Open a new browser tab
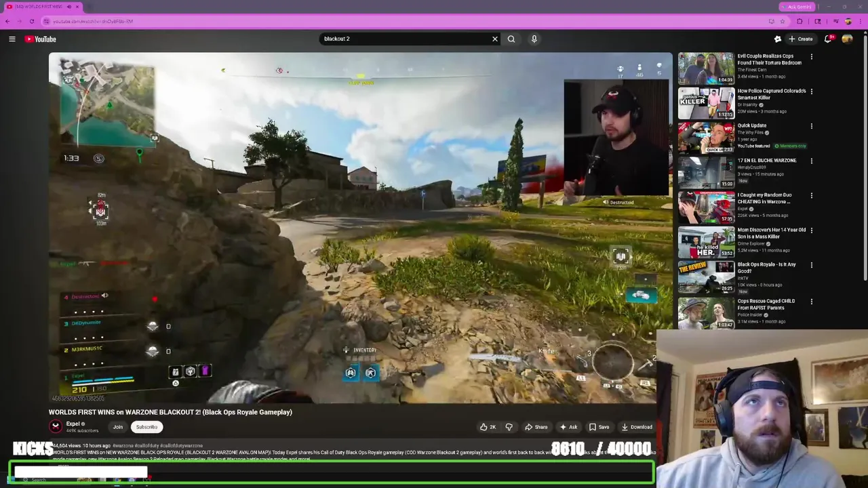The image size is (868, 488). click(x=90, y=7)
